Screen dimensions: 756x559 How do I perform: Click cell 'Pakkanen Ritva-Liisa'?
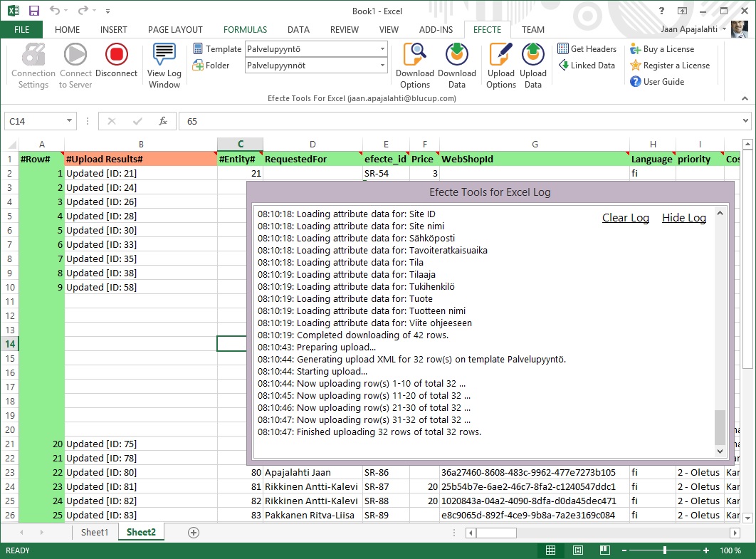[313, 515]
